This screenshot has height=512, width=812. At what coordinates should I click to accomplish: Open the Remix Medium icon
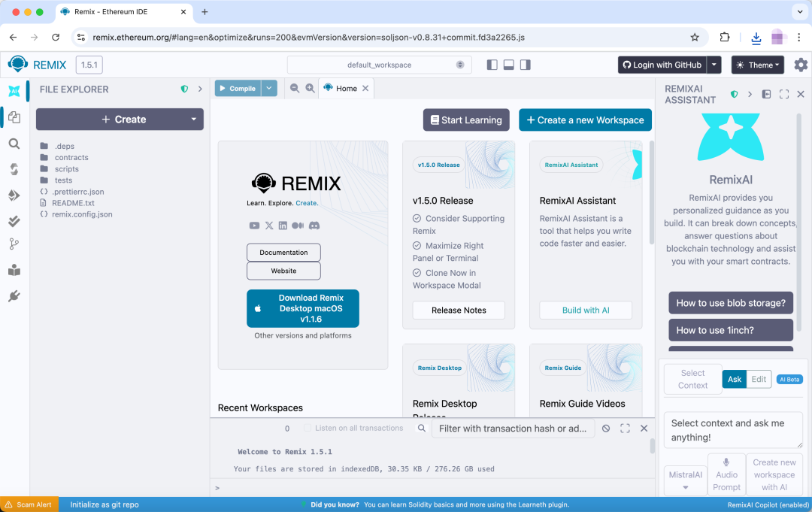[x=298, y=226]
